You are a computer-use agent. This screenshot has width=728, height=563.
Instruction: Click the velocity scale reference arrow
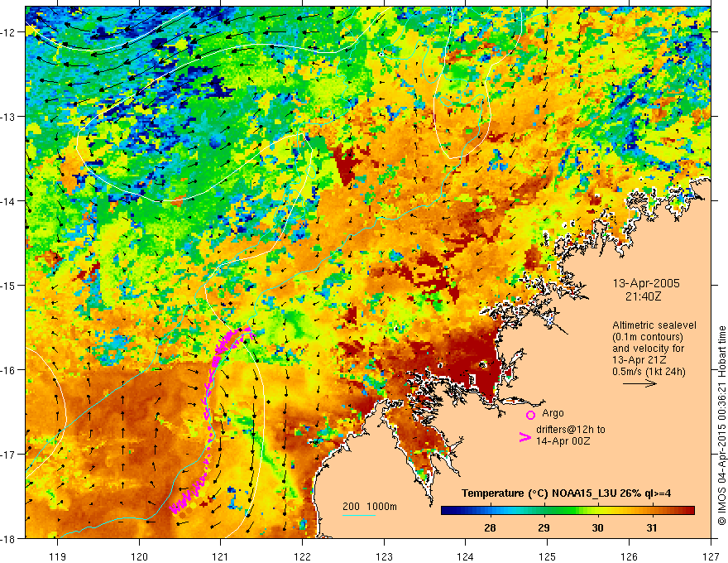coord(639,383)
